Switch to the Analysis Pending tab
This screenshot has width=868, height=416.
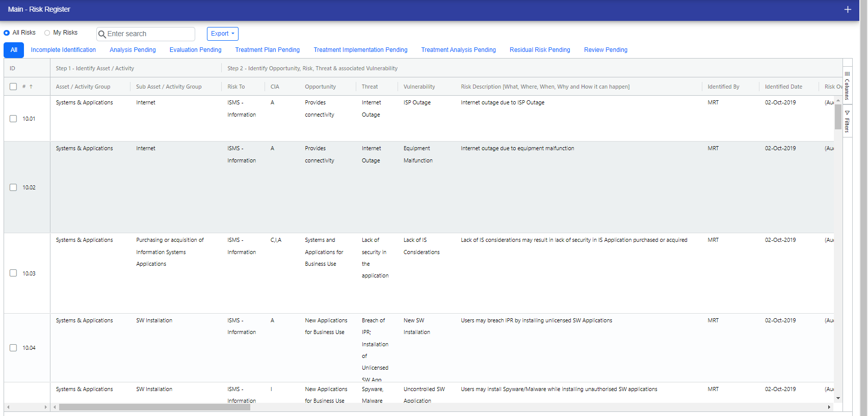click(133, 50)
